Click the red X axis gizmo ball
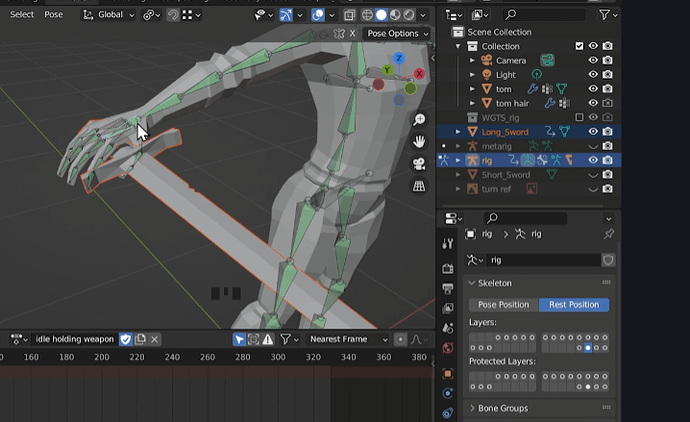 419,74
